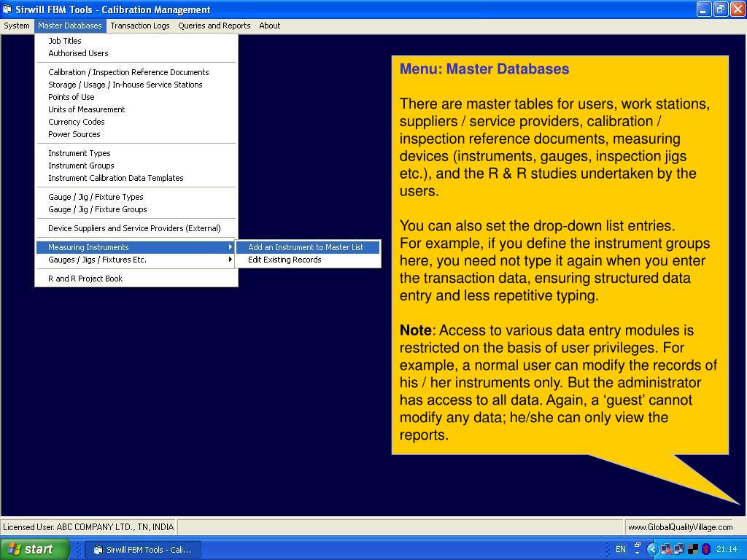Open Device Suppliers and Service Providers (External)

pyautogui.click(x=136, y=228)
